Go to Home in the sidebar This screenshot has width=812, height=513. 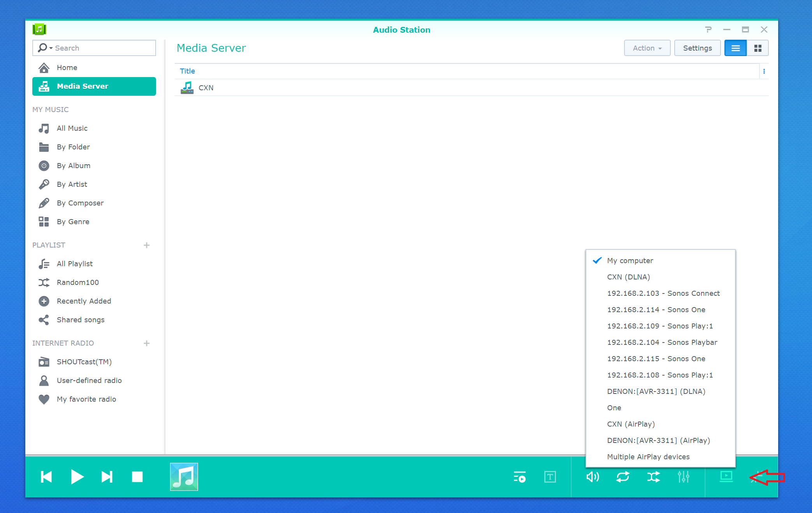94,68
